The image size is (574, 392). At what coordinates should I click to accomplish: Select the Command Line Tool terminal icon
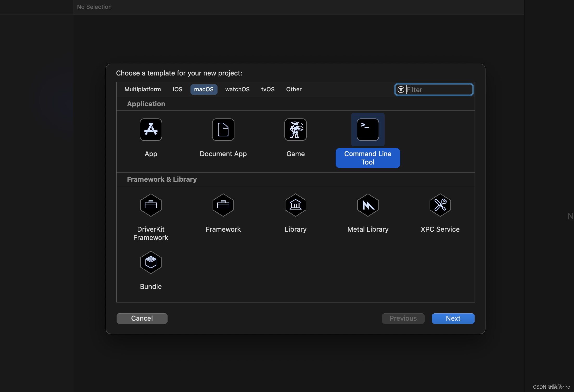(368, 130)
